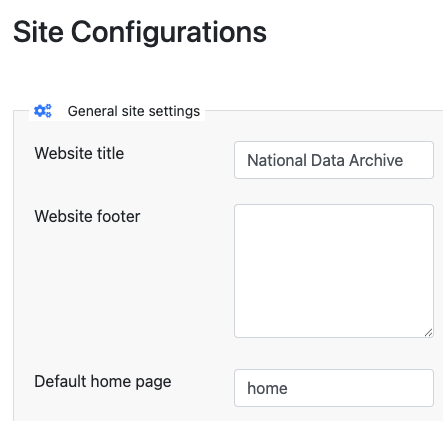Image resolution: width=443 pixels, height=421 pixels.
Task: Click the word Configurations in the heading
Action: tap(169, 33)
